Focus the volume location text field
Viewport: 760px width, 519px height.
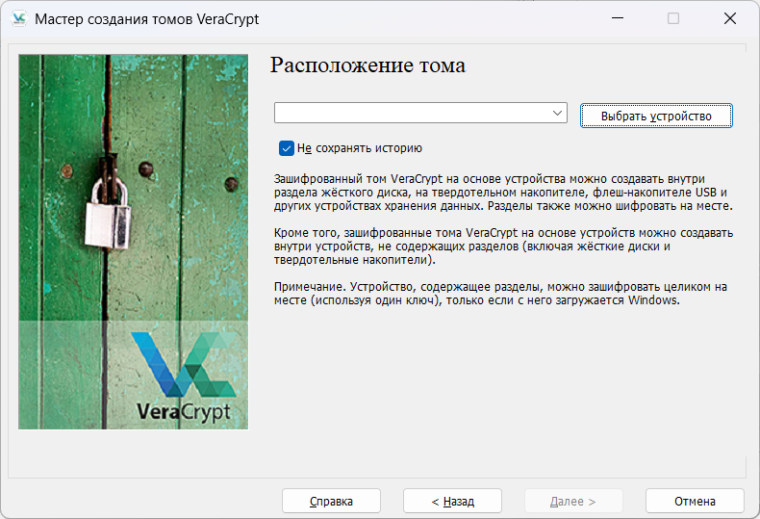point(412,113)
